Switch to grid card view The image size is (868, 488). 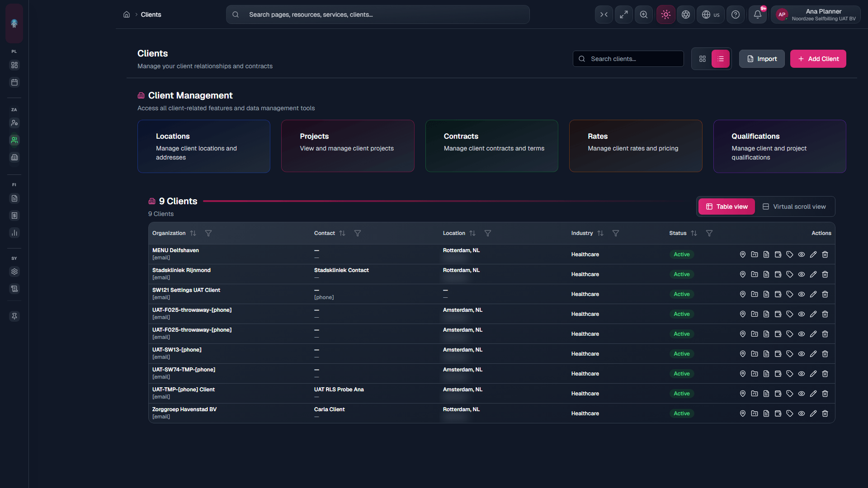click(703, 59)
